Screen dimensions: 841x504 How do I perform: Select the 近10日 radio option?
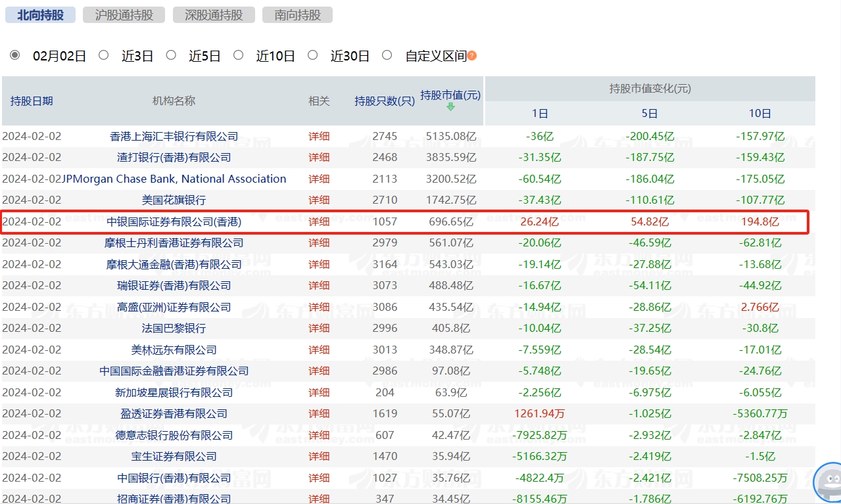[238, 55]
